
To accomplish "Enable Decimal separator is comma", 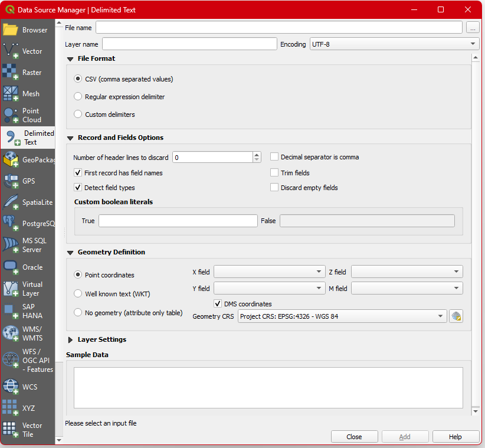I will point(274,157).
